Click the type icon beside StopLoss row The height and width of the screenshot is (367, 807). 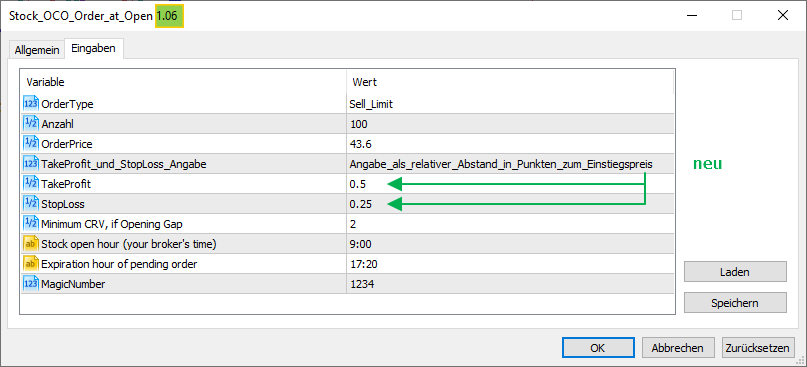(31, 204)
